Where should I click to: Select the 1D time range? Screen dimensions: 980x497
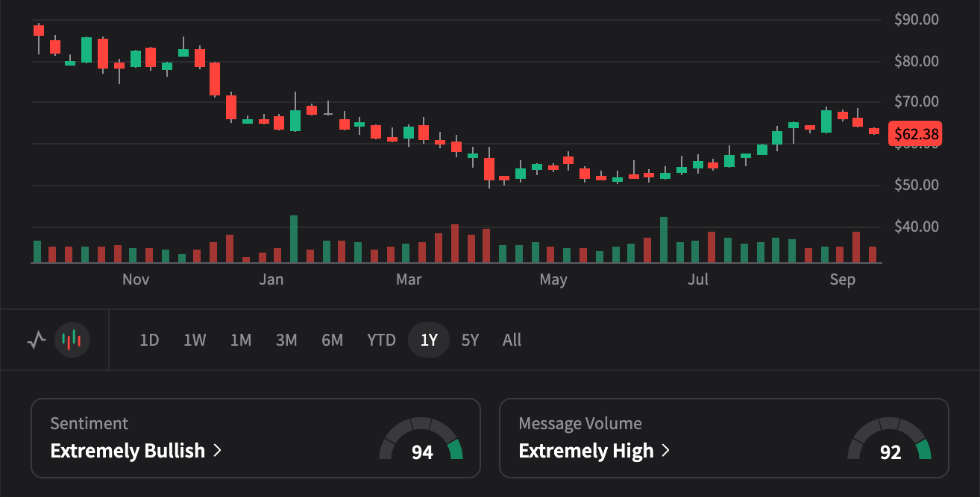coord(149,341)
